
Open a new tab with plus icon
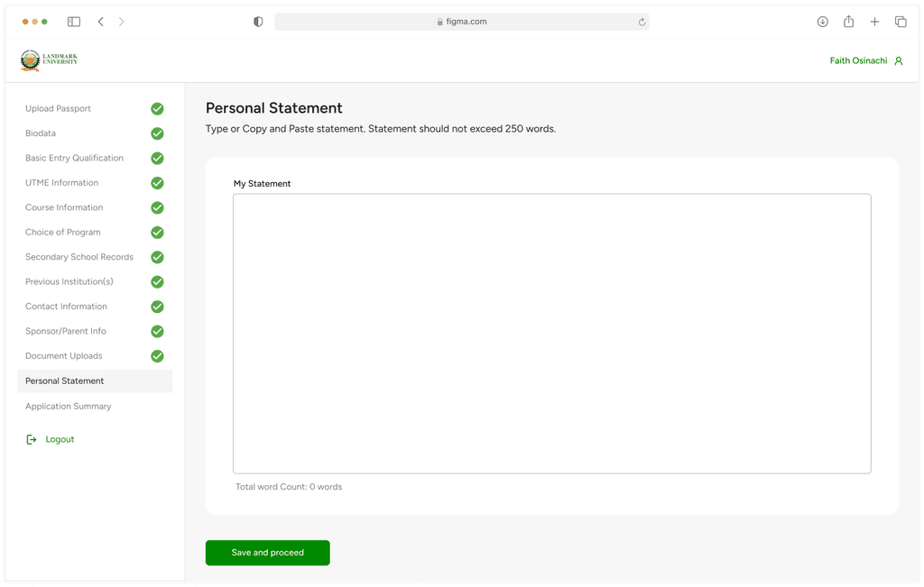[874, 22]
